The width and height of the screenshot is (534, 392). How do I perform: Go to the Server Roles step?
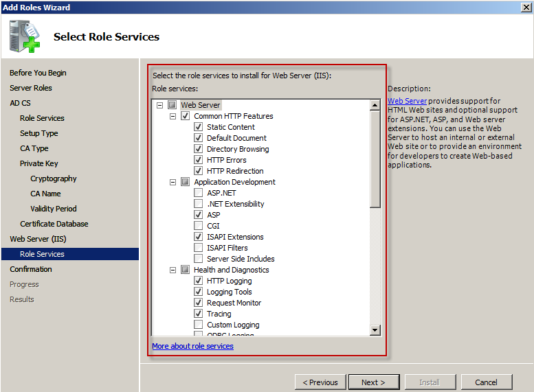point(31,88)
